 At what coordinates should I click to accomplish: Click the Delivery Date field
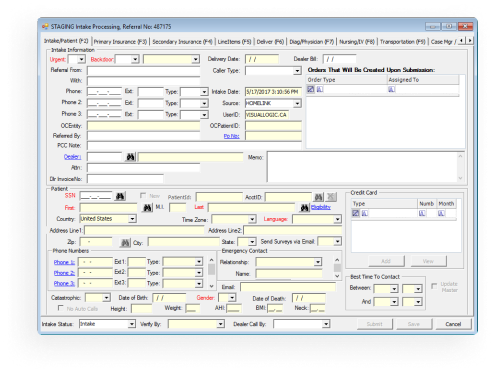[262, 59]
